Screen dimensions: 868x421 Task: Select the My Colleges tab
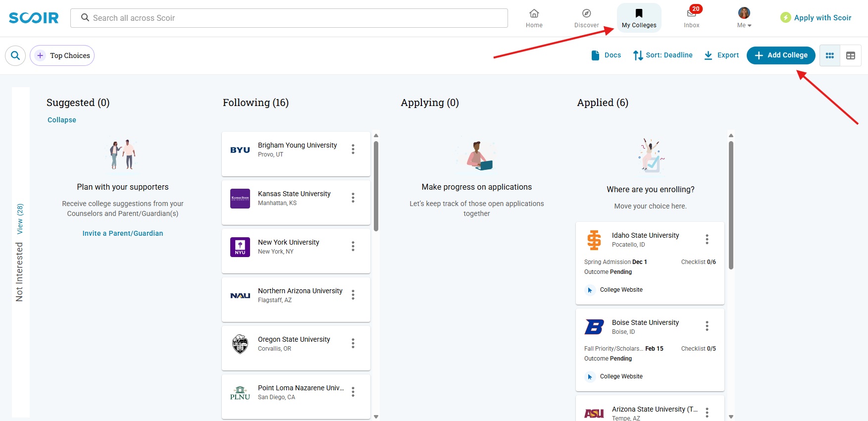[639, 18]
